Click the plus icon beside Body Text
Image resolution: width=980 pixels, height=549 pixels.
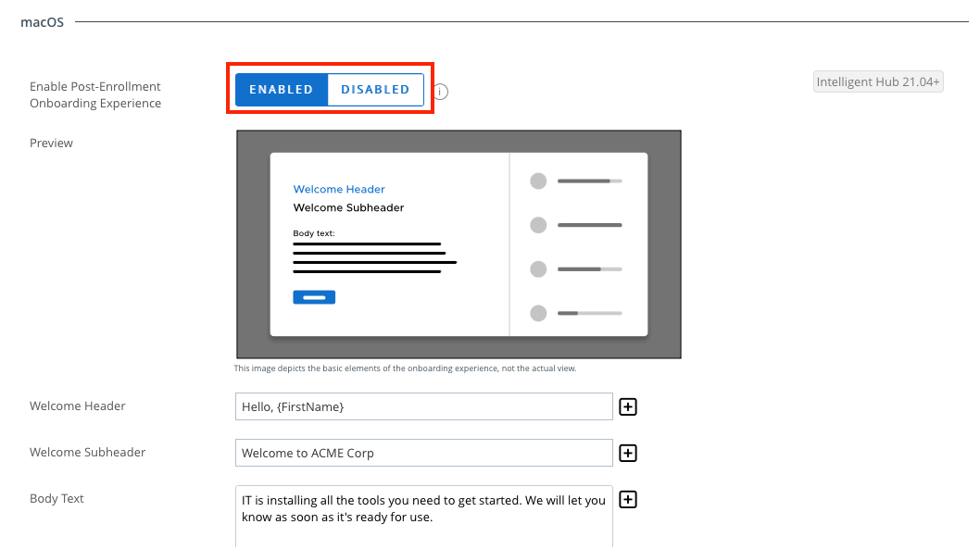point(628,499)
